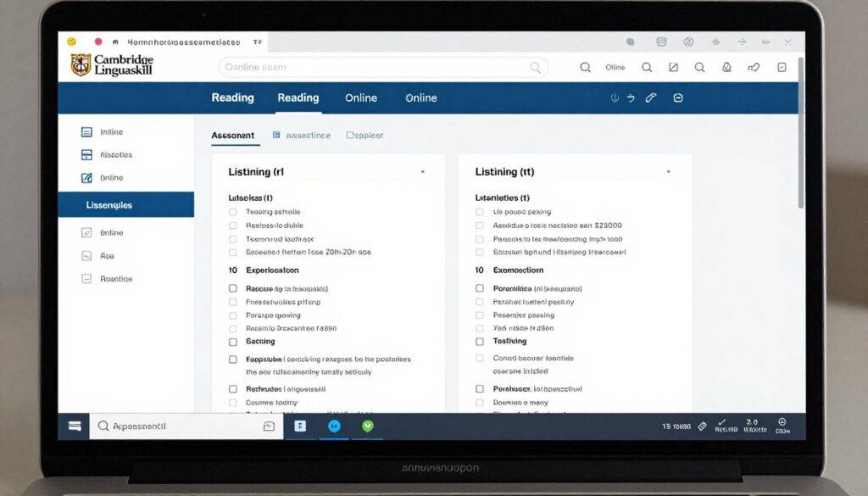This screenshot has height=496, width=868.
Task: Click the round blue app icon in the taskbar
Action: (x=333, y=426)
